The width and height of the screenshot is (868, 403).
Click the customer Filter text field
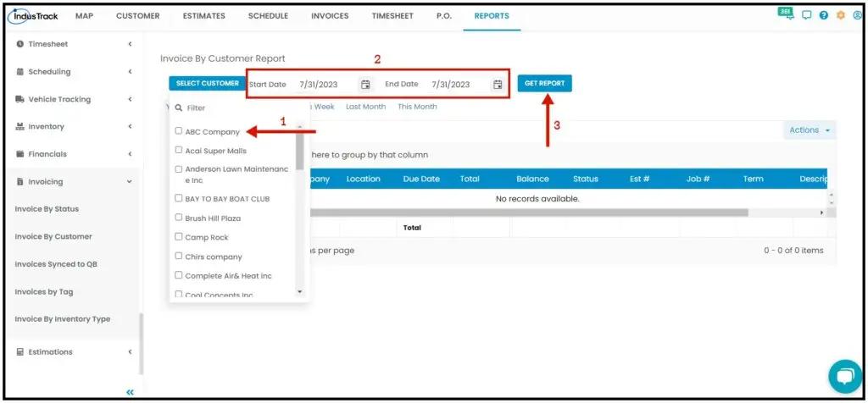click(241, 108)
